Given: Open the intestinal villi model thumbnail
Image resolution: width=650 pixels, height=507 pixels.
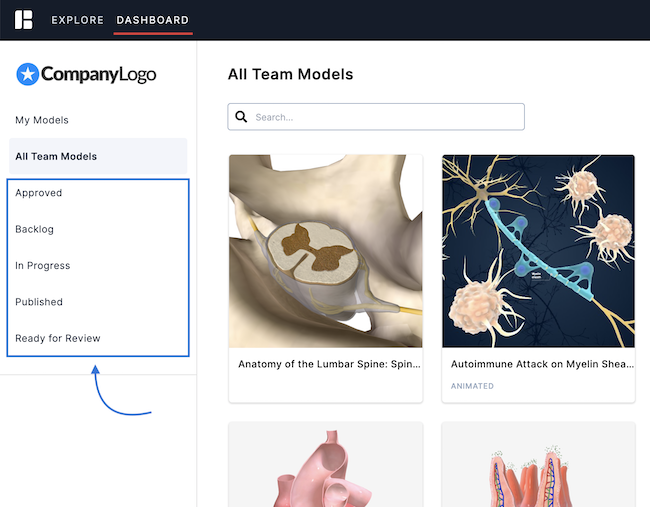Looking at the screenshot, I should tap(538, 465).
